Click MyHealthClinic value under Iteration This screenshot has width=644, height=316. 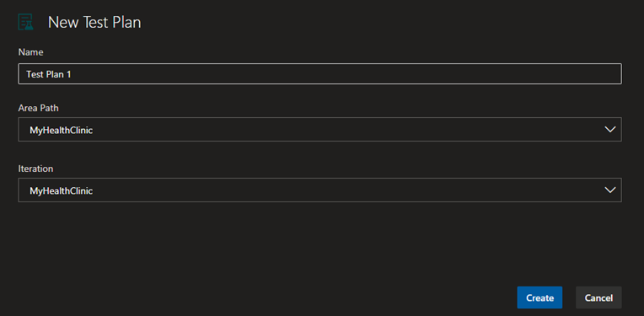click(x=61, y=190)
